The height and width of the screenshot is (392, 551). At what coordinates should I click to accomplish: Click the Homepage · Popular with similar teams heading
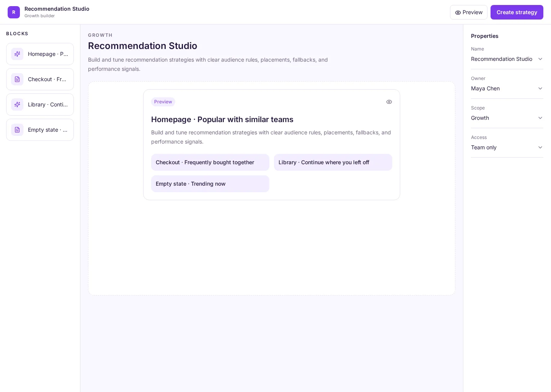222,119
